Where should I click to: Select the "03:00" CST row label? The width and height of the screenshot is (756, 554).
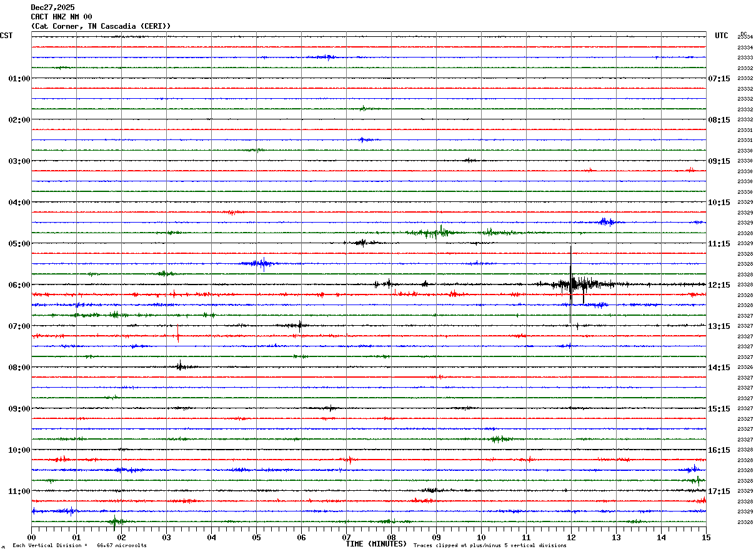pos(19,161)
